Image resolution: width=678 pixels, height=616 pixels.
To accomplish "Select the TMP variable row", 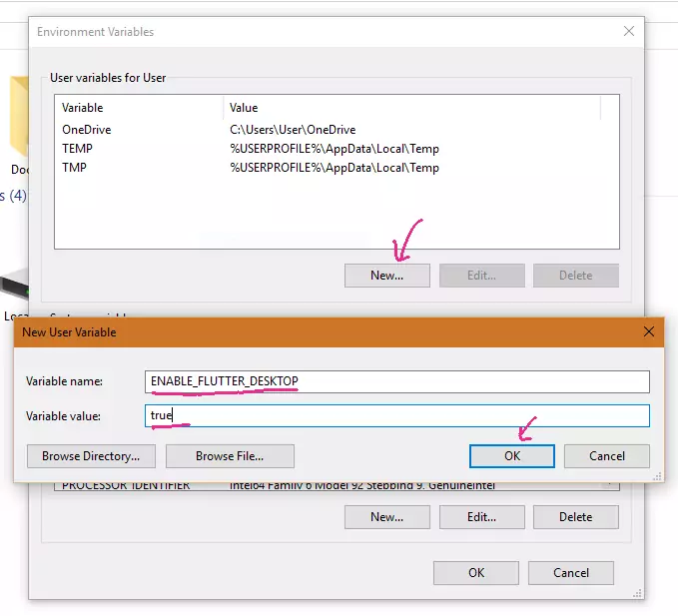I will click(337, 168).
